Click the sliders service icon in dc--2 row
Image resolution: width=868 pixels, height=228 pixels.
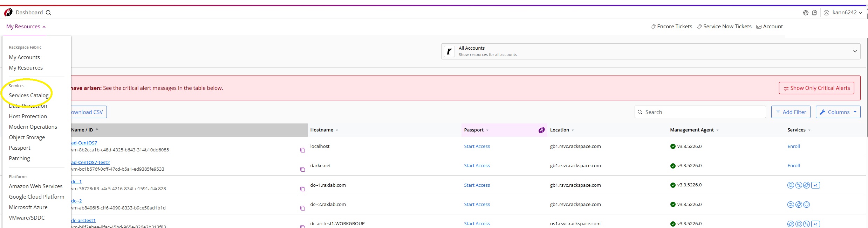(x=791, y=205)
